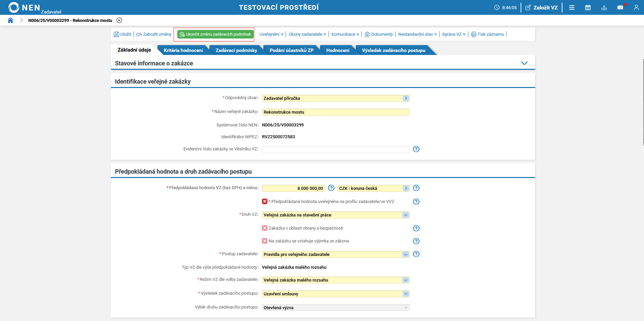This screenshot has height=321, width=644.
Task: Toggle Předpokládaná hodnota uveřejněna na profilu checkbox
Action: (x=265, y=202)
